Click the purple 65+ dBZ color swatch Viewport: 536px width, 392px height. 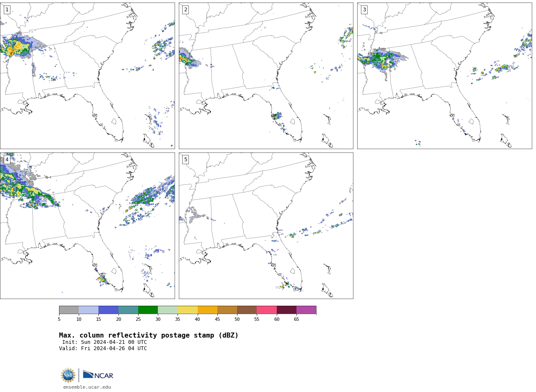coord(307,310)
